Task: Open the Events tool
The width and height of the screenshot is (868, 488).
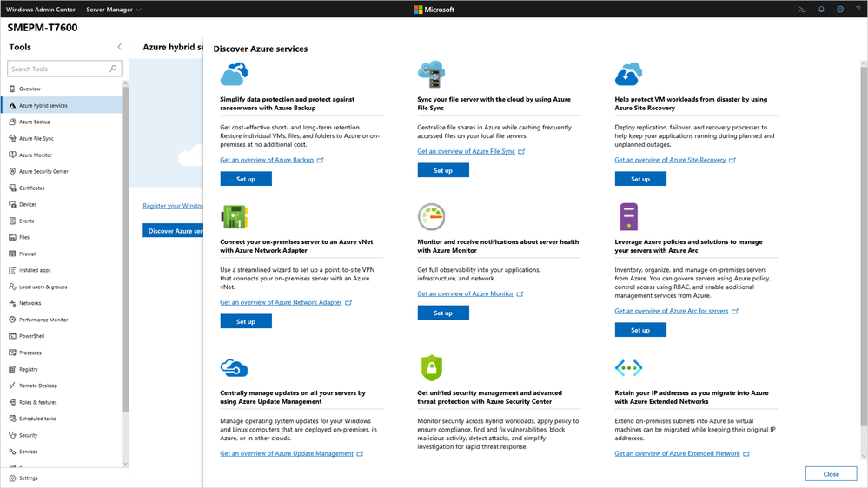Action: coord(62,221)
